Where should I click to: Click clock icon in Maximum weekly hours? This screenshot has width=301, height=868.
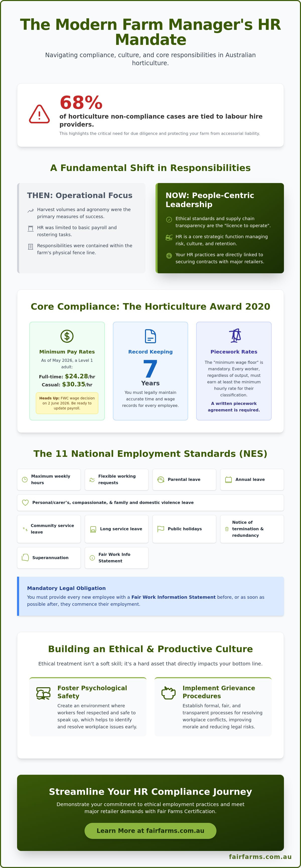click(x=25, y=479)
